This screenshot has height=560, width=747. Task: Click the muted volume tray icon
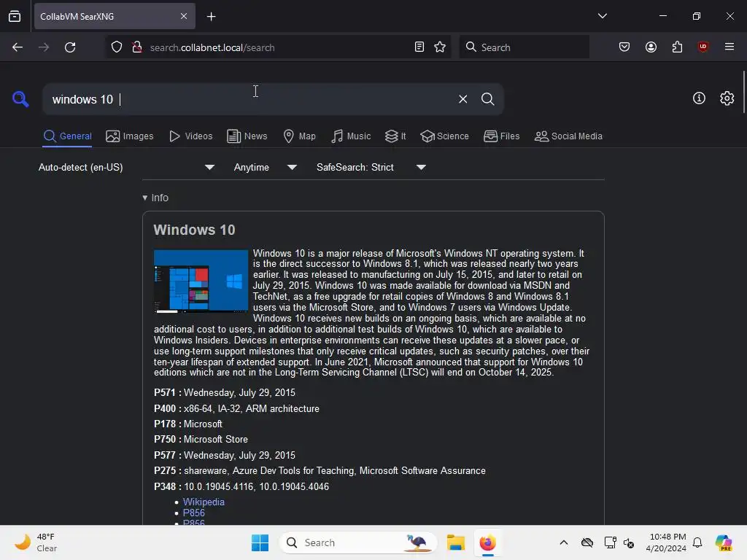point(629,542)
